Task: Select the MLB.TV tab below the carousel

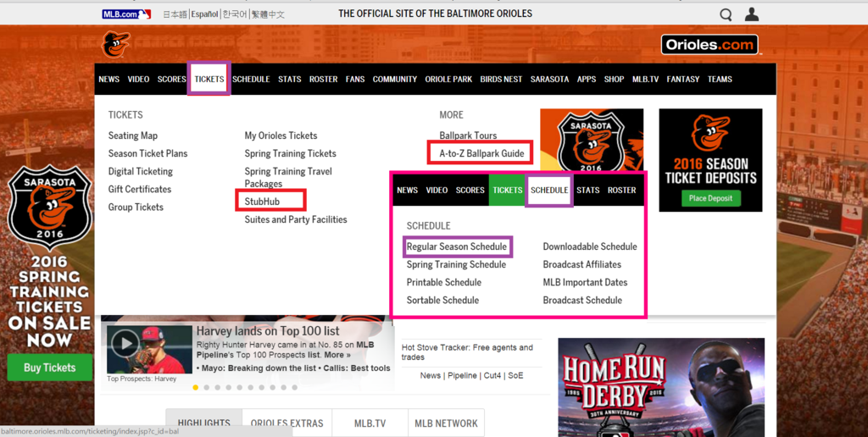Action: point(370,423)
